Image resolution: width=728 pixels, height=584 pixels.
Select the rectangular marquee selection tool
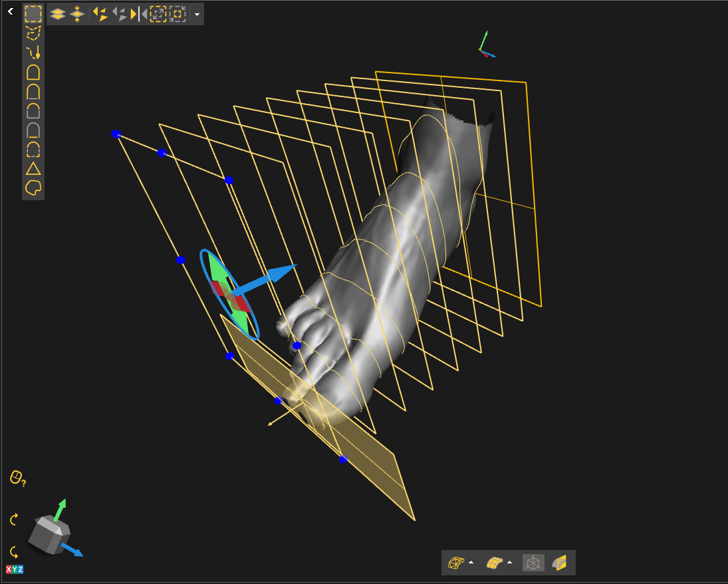pos(33,13)
